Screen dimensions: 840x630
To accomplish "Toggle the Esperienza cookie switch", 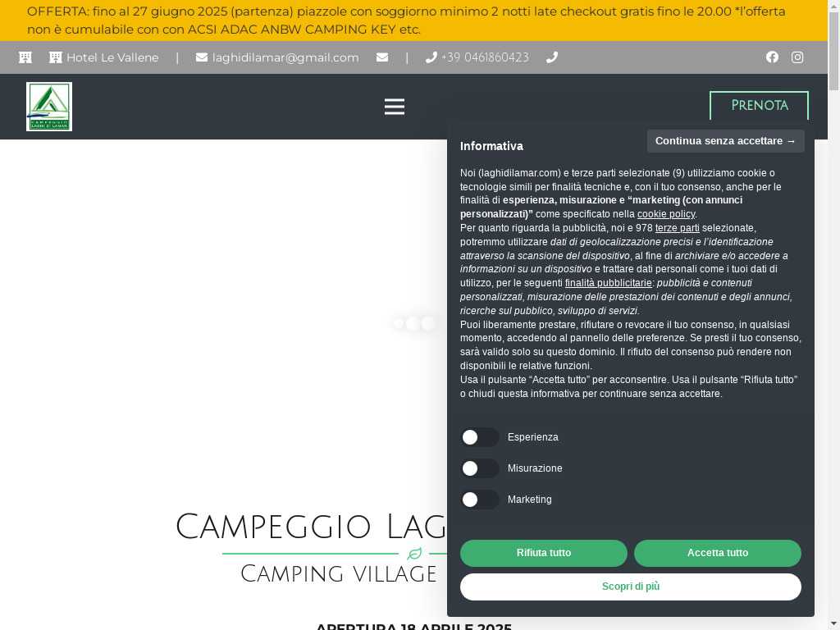I will [x=479, y=437].
